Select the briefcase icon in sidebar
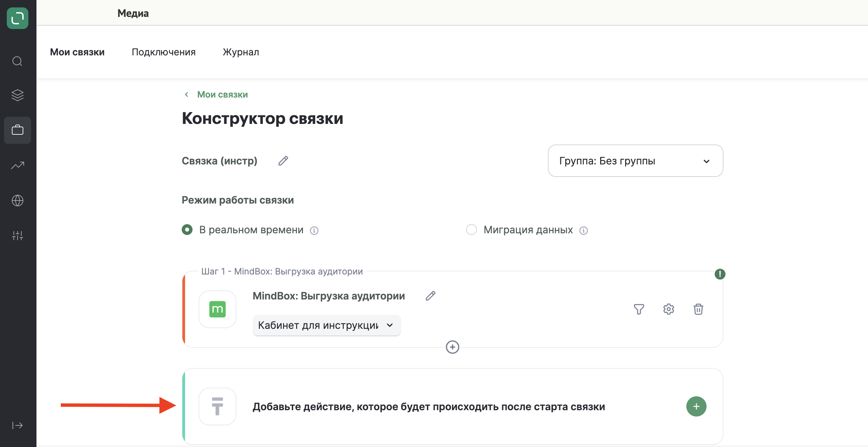 click(x=18, y=130)
